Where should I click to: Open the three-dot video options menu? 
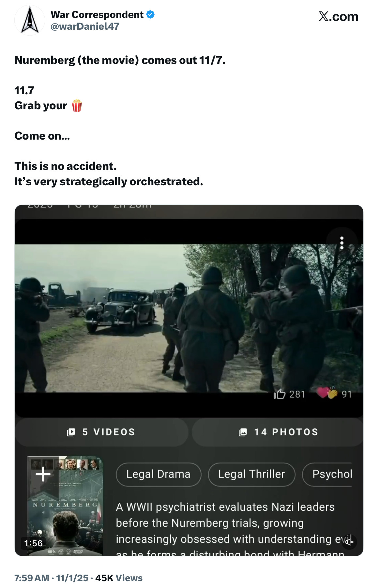pos(341,243)
